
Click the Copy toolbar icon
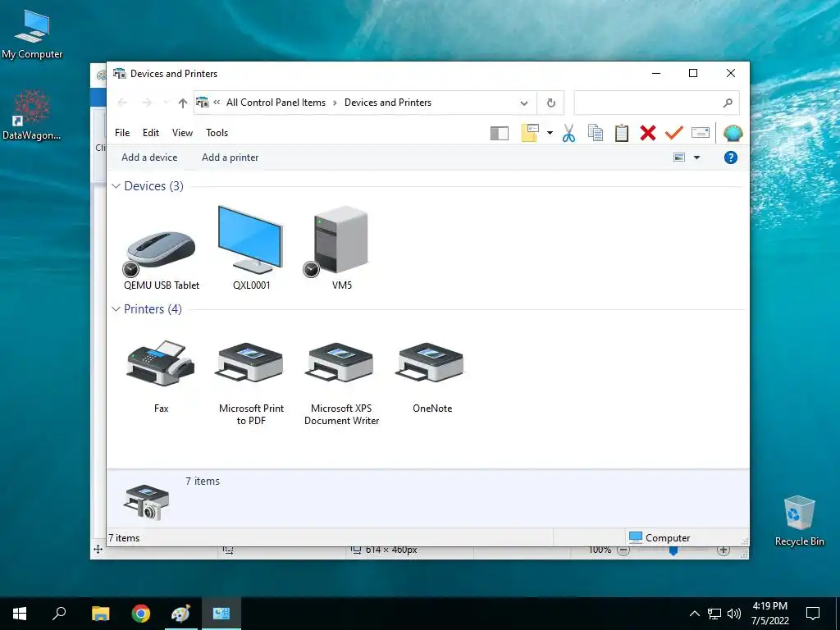(596, 133)
